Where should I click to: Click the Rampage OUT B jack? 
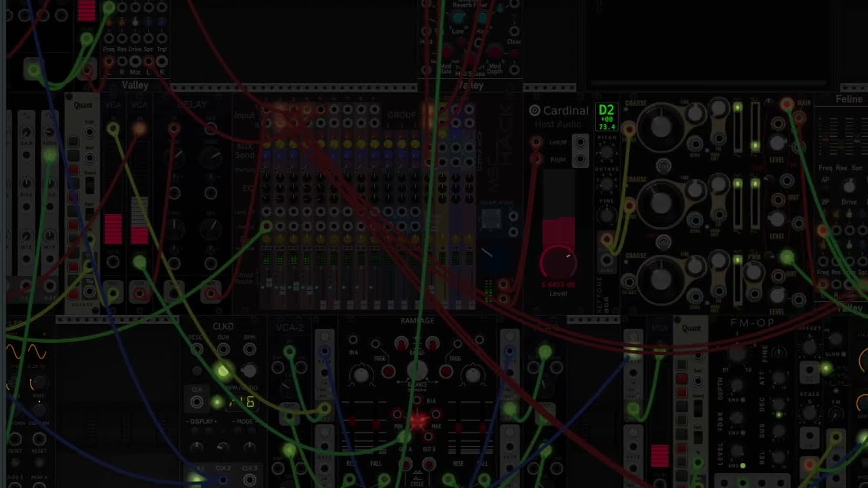click(x=429, y=436)
